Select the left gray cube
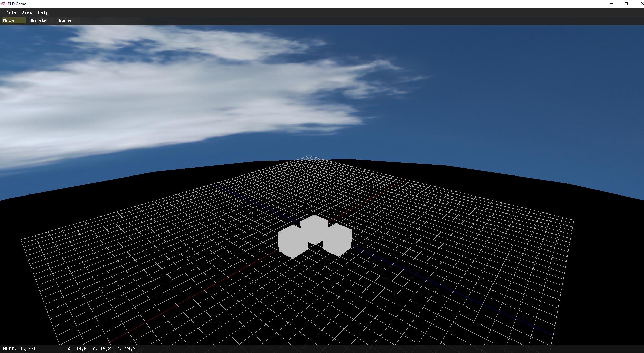644x353 pixels. pos(291,242)
